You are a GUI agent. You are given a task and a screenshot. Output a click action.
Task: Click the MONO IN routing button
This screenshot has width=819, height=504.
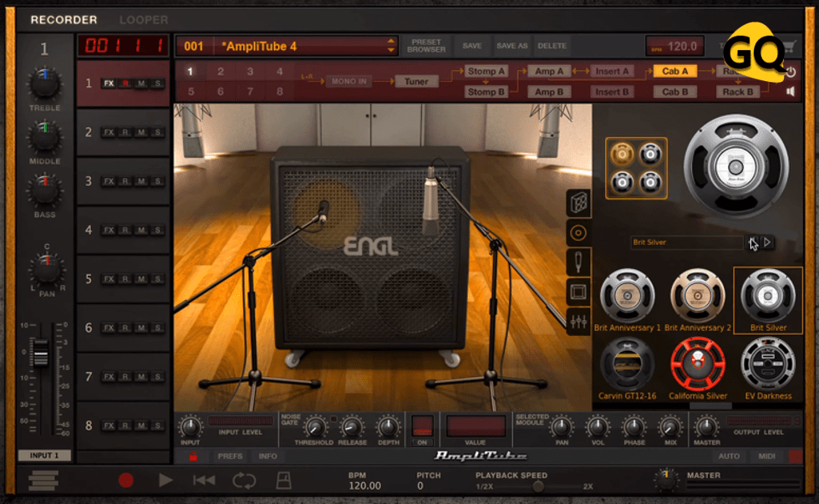(349, 81)
